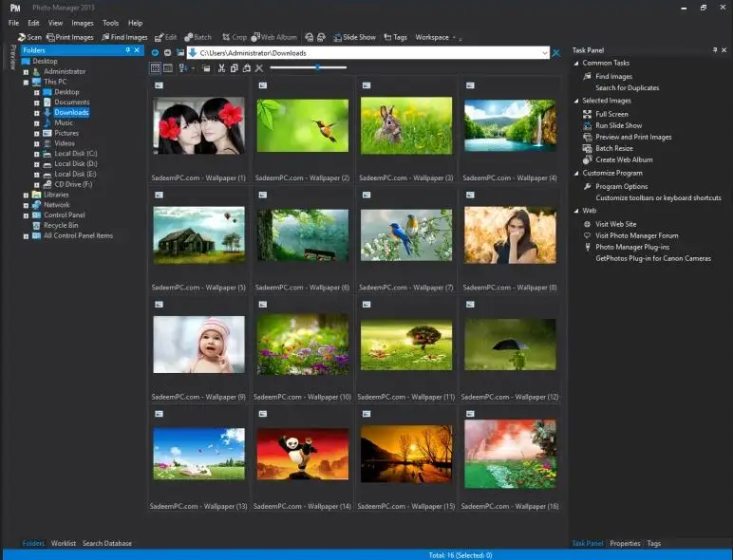Click the Tags toolbar button
This screenshot has width=733, height=560.
(x=395, y=37)
